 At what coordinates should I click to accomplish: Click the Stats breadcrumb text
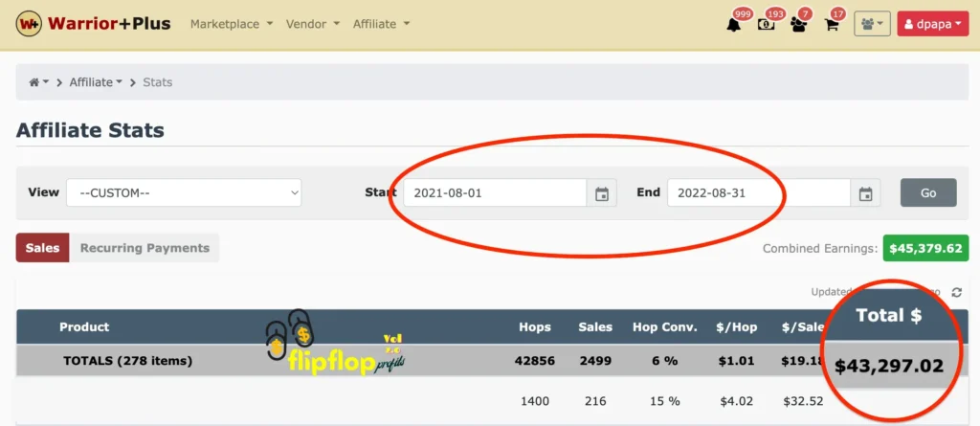coord(158,82)
